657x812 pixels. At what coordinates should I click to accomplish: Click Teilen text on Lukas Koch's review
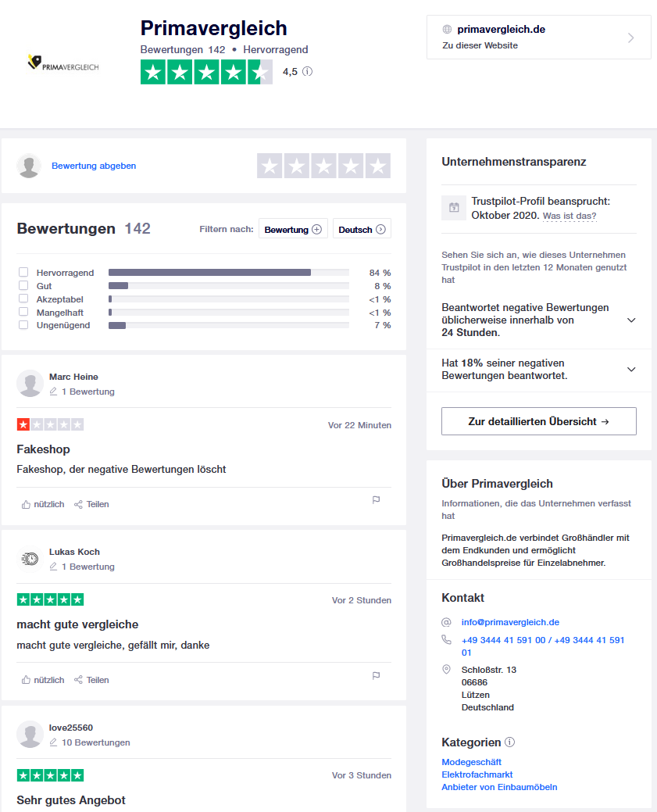[x=98, y=680]
